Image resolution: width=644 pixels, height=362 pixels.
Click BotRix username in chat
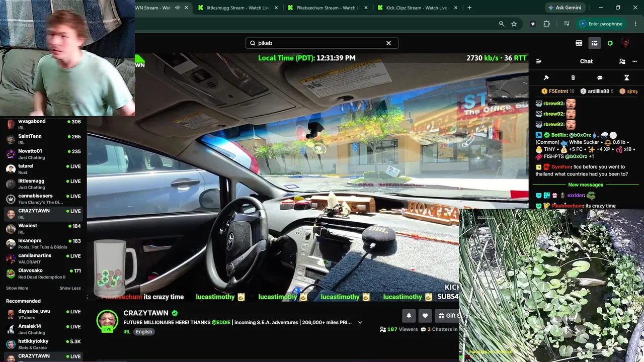559,135
